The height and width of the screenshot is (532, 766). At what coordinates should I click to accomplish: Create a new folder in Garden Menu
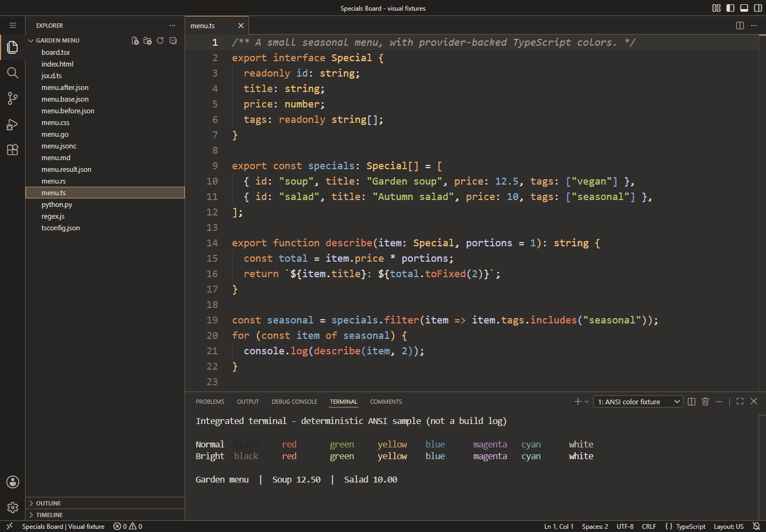(148, 40)
